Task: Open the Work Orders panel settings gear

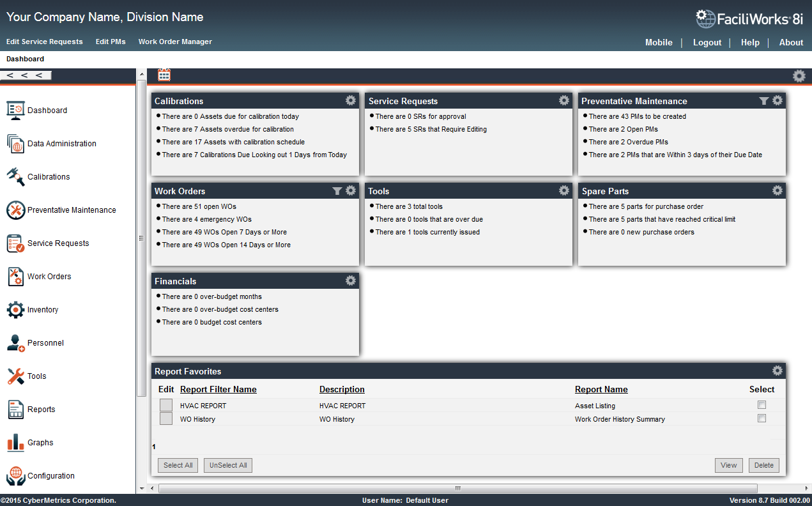Action: click(350, 190)
